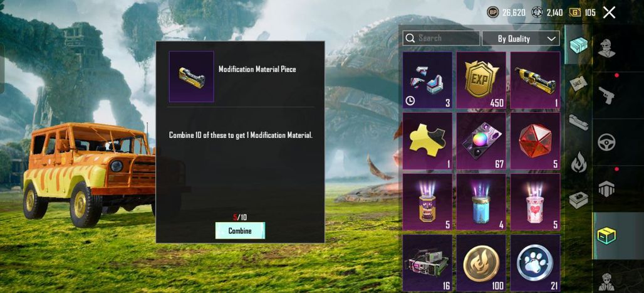Select the pink heart crate item
Screen dimensions: 644x293
(x=535, y=201)
